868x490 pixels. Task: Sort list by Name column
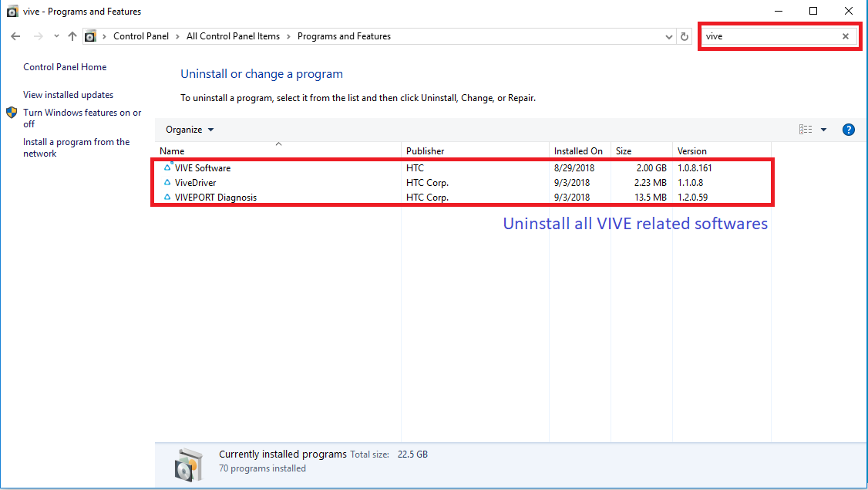278,150
